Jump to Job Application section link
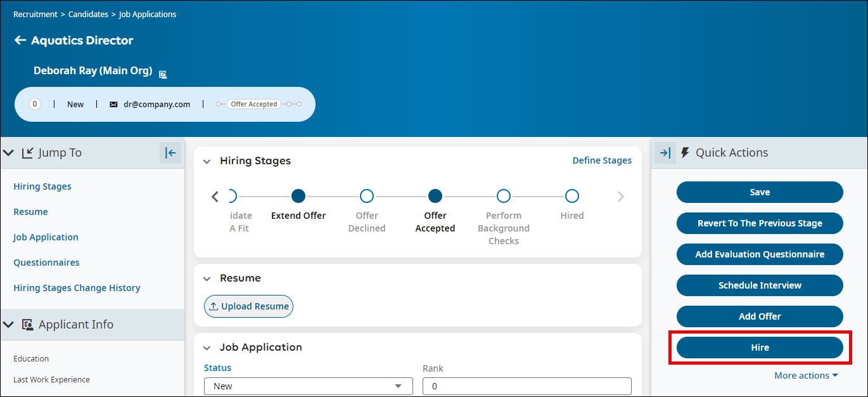 pyautogui.click(x=46, y=237)
